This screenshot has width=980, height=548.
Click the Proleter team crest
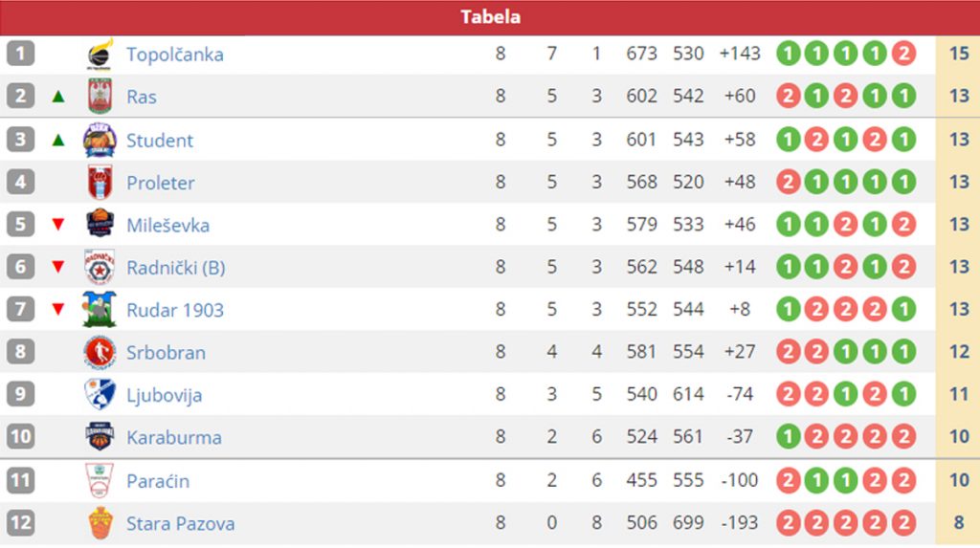(100, 182)
